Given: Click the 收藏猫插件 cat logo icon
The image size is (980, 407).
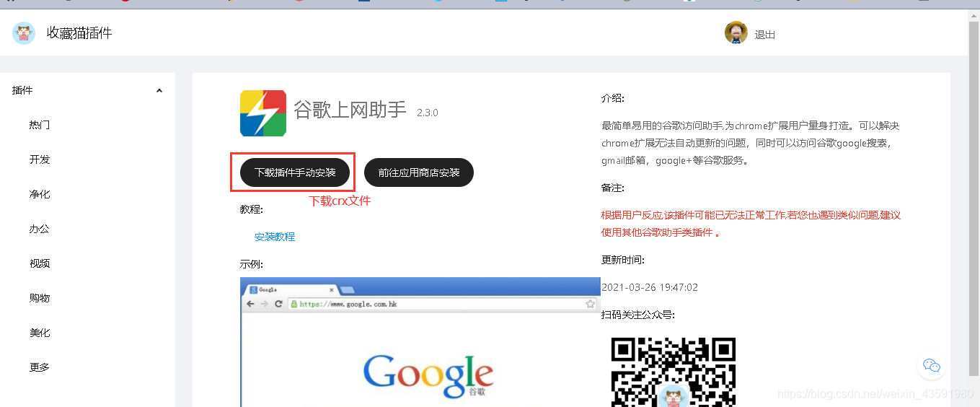Looking at the screenshot, I should tap(24, 33).
